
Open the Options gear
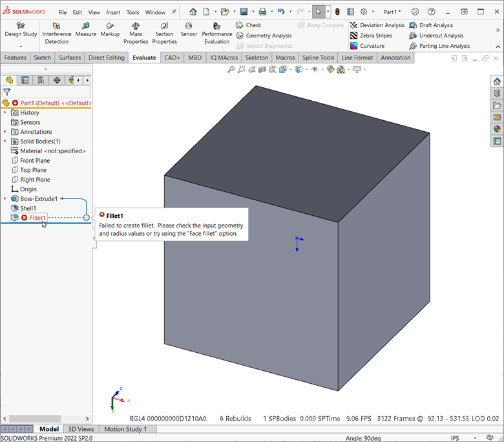pyautogui.click(x=364, y=12)
